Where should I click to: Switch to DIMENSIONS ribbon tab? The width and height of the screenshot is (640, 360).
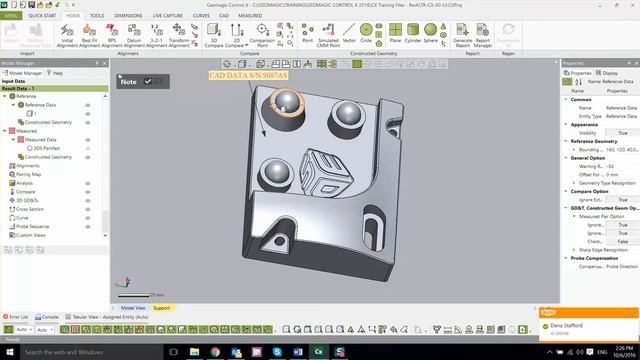click(x=128, y=16)
